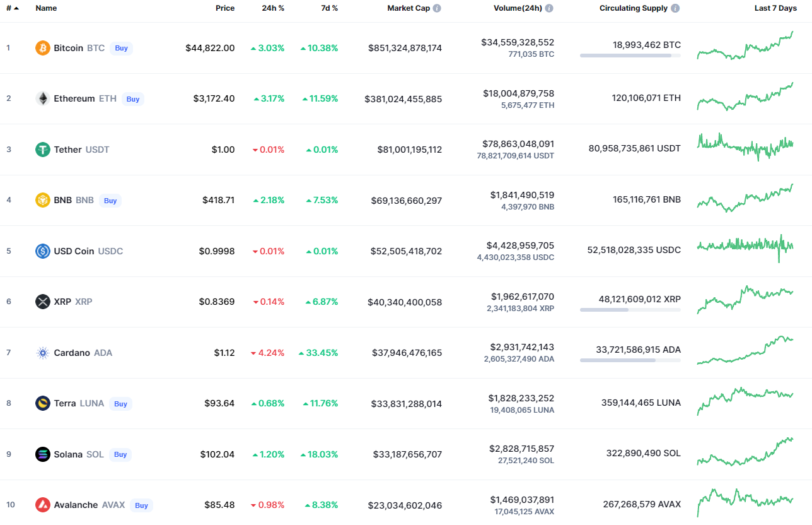Open the Tether name link
The height and width of the screenshot is (525, 812).
click(67, 150)
